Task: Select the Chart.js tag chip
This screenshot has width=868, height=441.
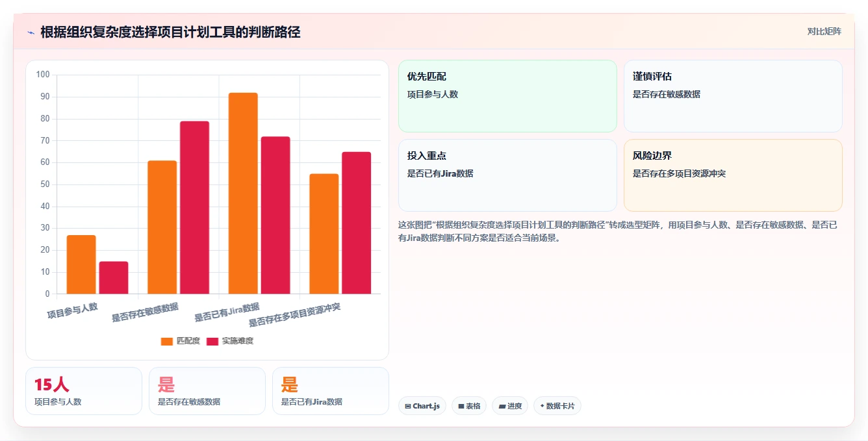Action: tap(422, 406)
